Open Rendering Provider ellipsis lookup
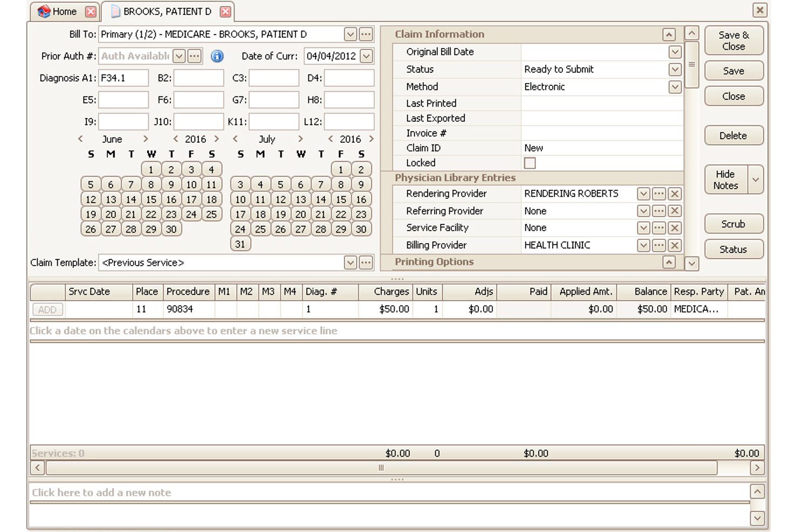This screenshot has width=798, height=532. tap(659, 194)
